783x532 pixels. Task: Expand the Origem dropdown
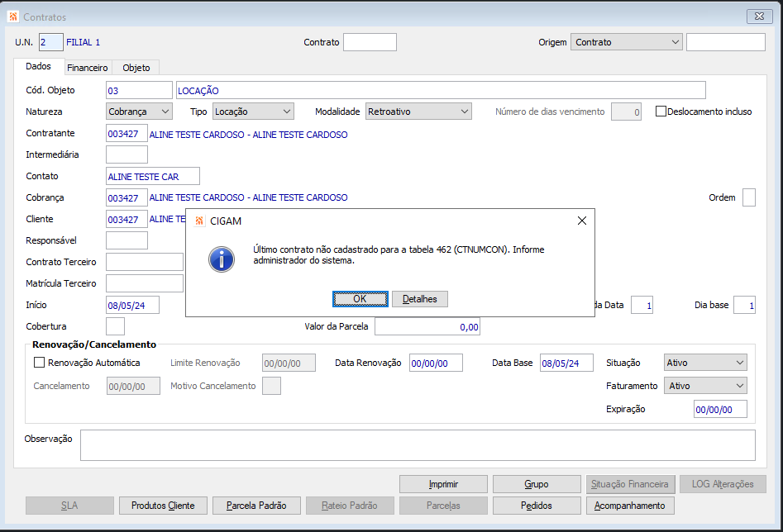point(626,42)
